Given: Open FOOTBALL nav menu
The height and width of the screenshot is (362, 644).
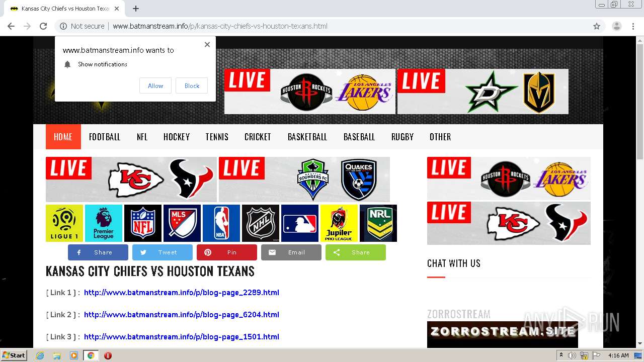Looking at the screenshot, I should tap(105, 137).
